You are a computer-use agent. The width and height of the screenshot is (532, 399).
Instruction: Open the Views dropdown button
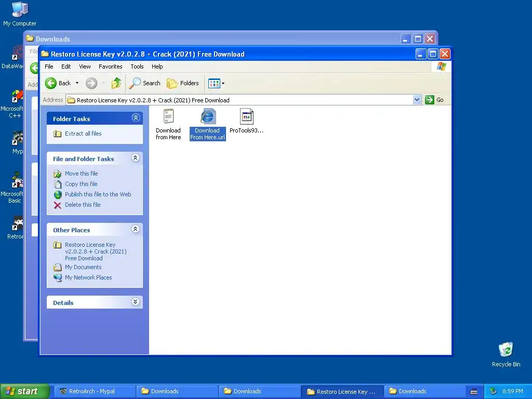[x=217, y=83]
